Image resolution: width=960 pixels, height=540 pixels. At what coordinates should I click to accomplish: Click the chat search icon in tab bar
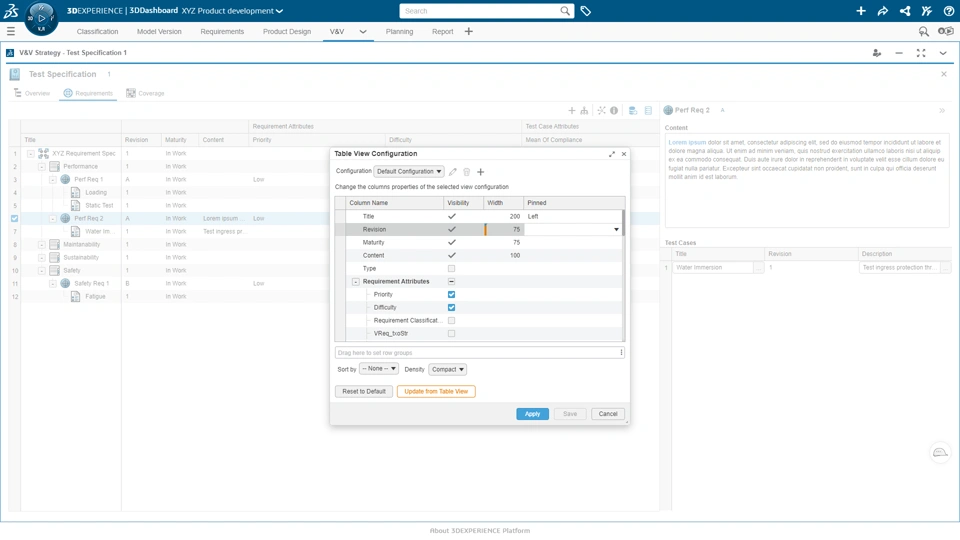point(923,31)
